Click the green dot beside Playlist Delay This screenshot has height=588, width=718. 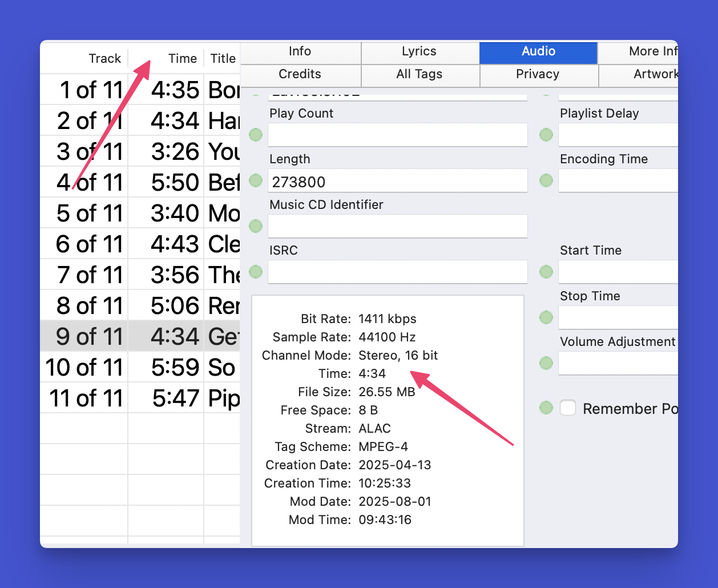point(546,135)
